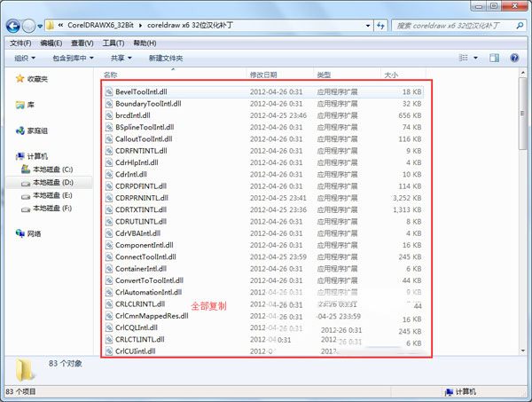Screen dimensions: 532x402
Task: Open the 共享 dropdown
Action: tap(121, 58)
